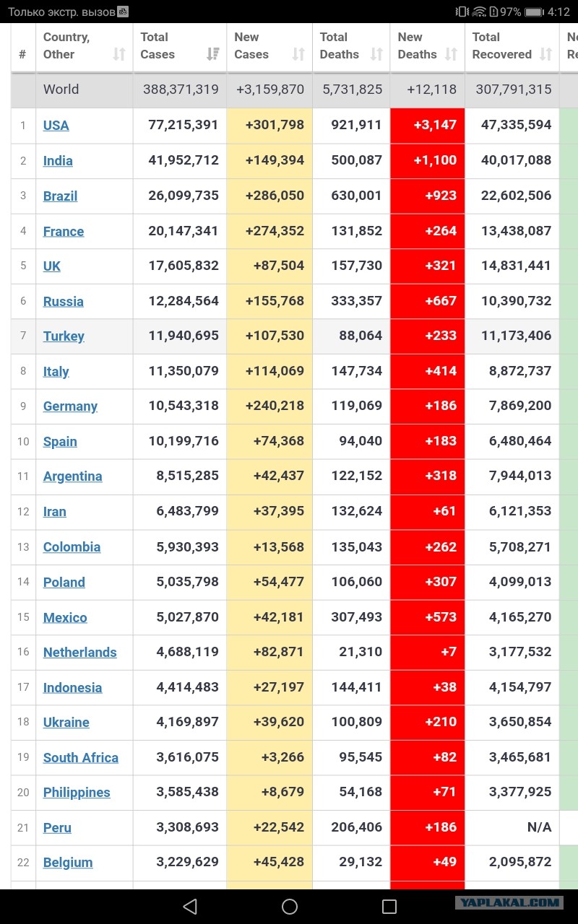This screenshot has height=924, width=578.
Task: Open the USA country link
Action: (56, 126)
